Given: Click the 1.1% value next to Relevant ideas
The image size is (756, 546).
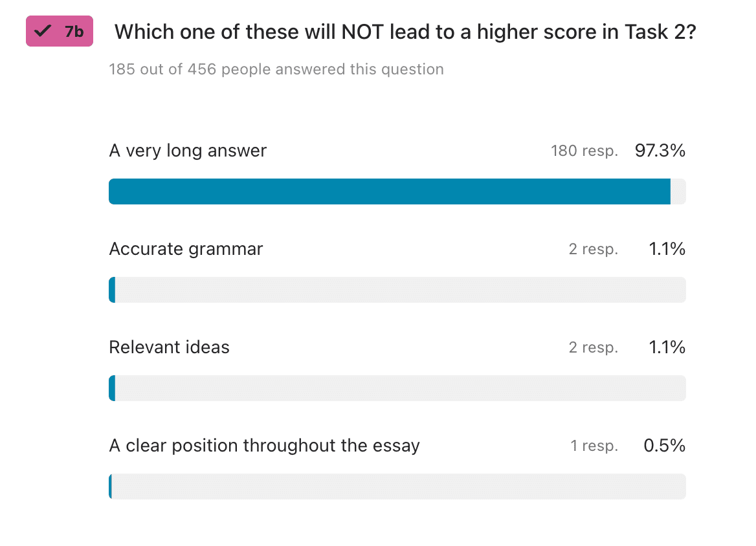Looking at the screenshot, I should click(667, 347).
